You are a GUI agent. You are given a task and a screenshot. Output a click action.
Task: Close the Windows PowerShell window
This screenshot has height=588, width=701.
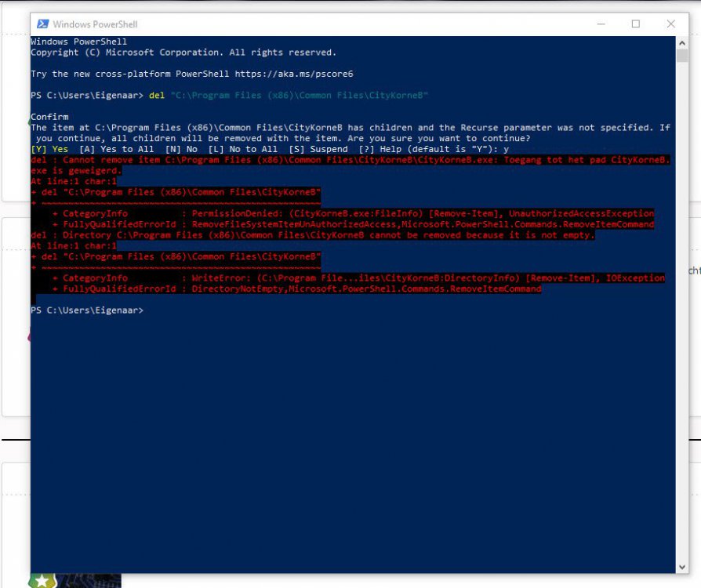click(670, 24)
